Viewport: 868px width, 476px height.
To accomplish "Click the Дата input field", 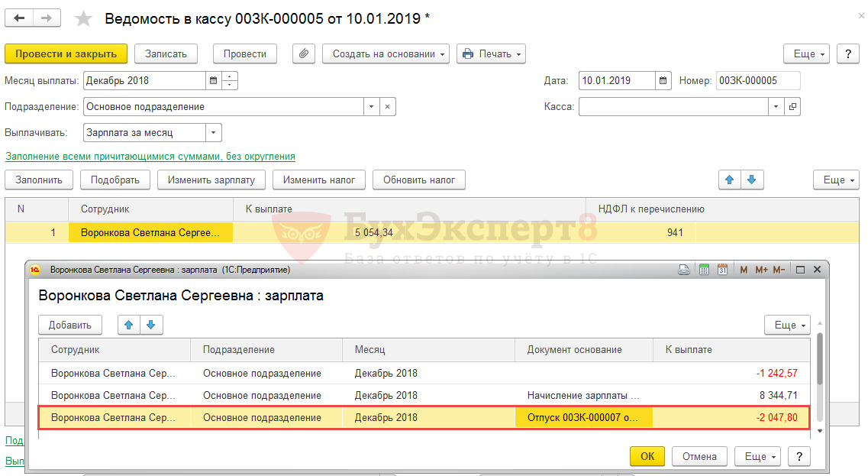I will (617, 81).
